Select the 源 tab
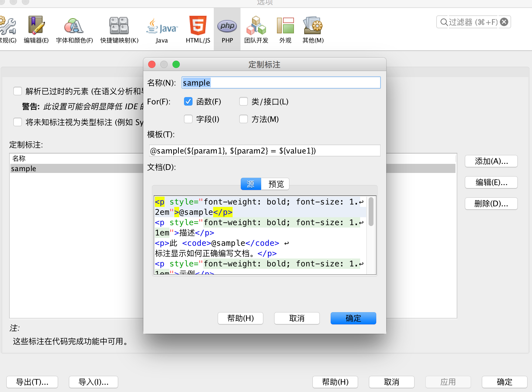The image size is (532, 392). coord(251,184)
